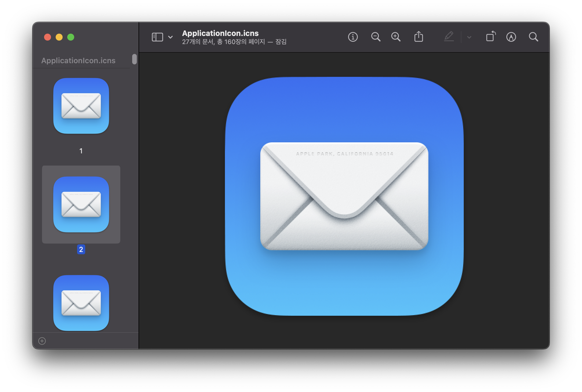Open the Share menu
This screenshot has width=582, height=392.
coord(419,37)
